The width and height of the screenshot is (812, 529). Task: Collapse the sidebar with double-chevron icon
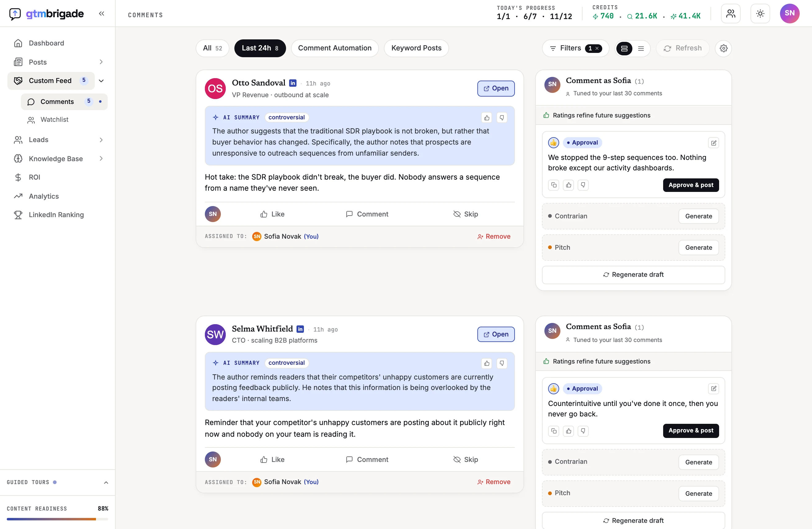[101, 14]
